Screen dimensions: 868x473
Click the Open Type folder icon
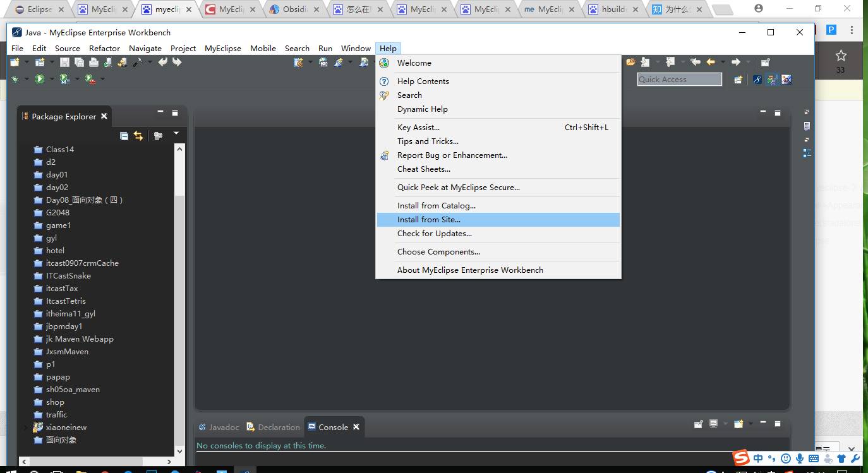point(630,62)
